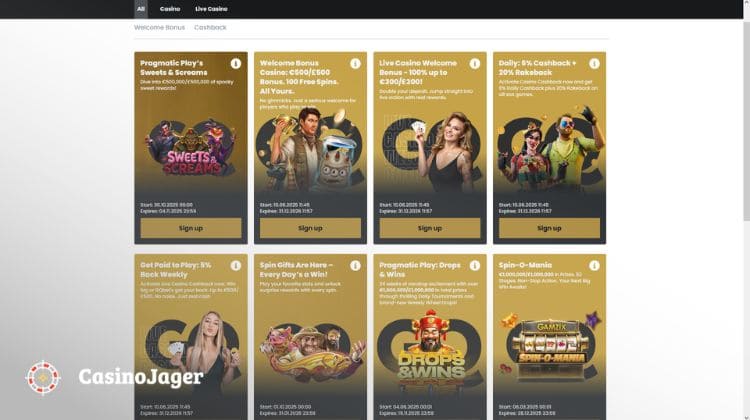Viewport: 750px width, 420px height.
Task: Click the Live Casino dealer image
Action: 430,152
